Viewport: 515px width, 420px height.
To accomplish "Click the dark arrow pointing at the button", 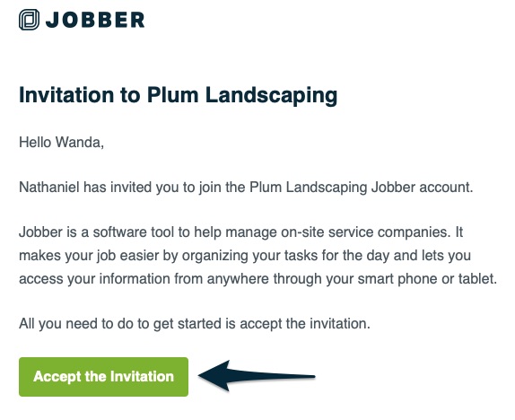I will tap(257, 376).
